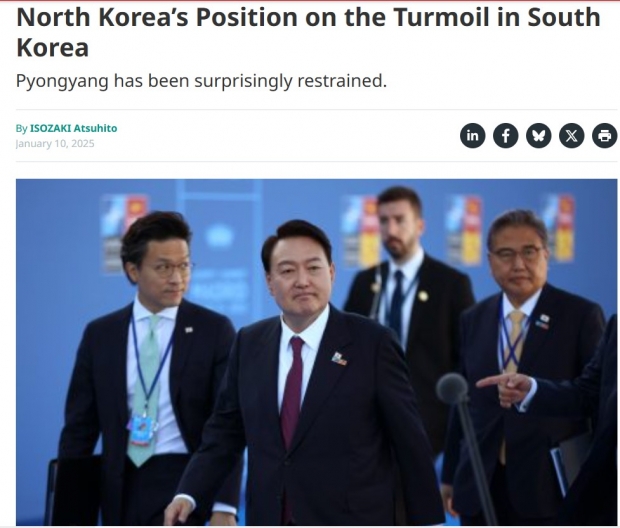Viewport: 620px width, 528px height.
Task: Open author ISOZAKI Atsuhito's profile link
Action: [x=74, y=128]
